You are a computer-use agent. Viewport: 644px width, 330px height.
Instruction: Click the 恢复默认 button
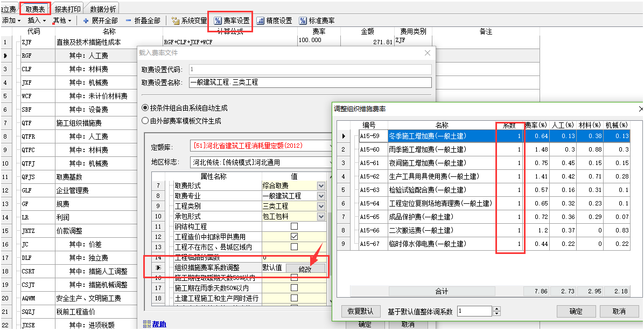tap(361, 312)
